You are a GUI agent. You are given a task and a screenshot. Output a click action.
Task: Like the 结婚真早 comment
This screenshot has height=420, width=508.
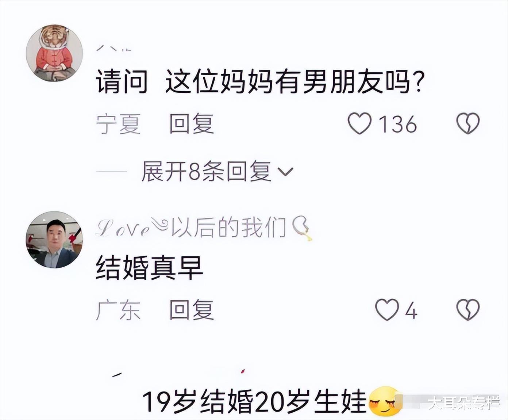point(387,310)
